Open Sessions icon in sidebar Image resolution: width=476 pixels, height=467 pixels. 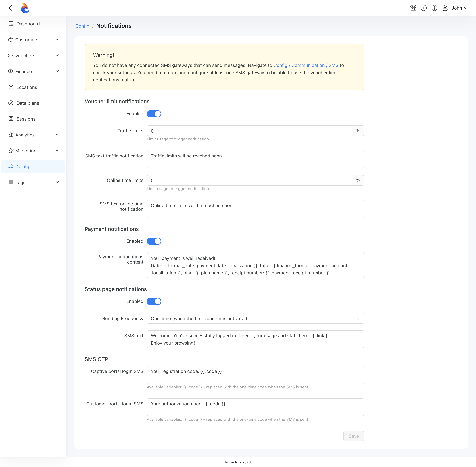pyautogui.click(x=11, y=119)
